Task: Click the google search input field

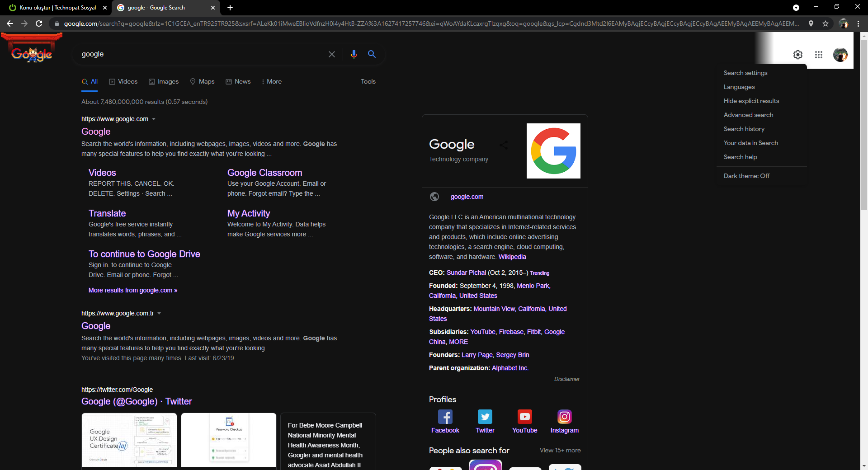Action: pos(201,54)
